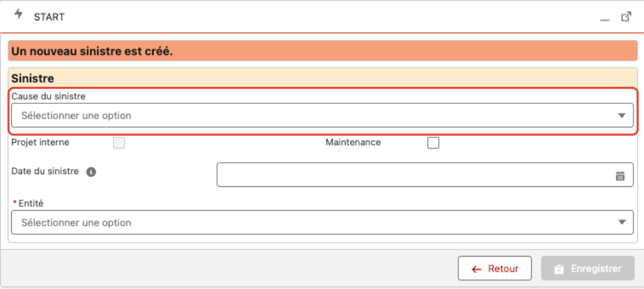Save with the Enregistrer button
Viewport: 644px width, 289px height.
click(588, 269)
